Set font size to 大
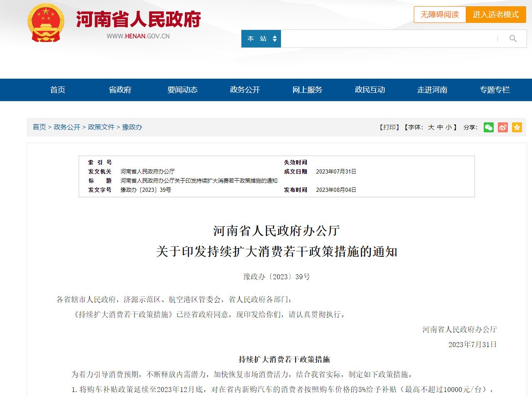 pos(431,127)
